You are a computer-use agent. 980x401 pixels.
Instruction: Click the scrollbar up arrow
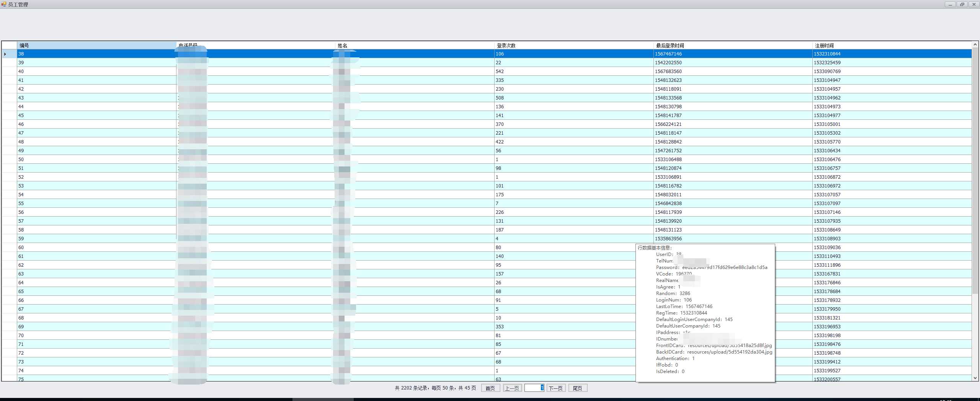coord(975,45)
